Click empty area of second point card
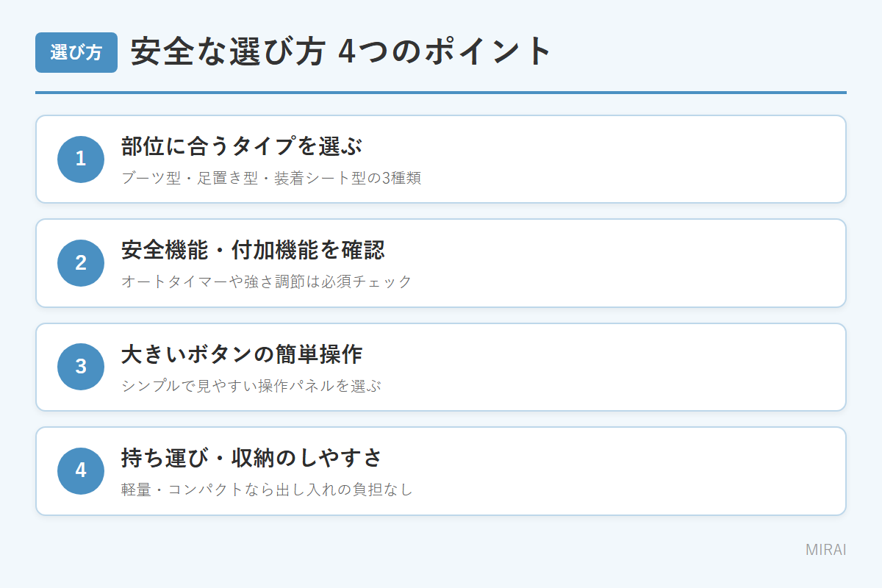The height and width of the screenshot is (588, 882). click(x=625, y=263)
